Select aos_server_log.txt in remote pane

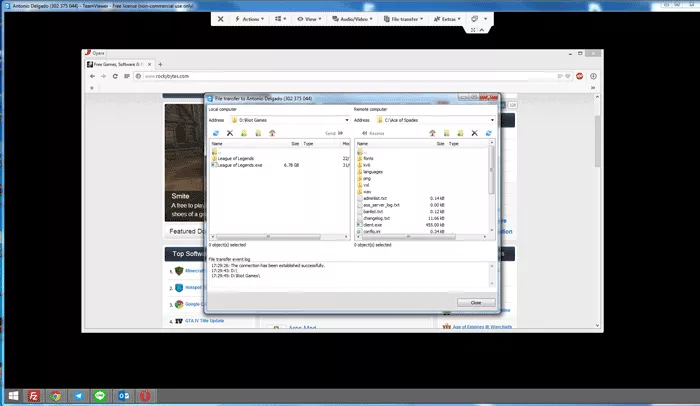pyautogui.click(x=378, y=205)
